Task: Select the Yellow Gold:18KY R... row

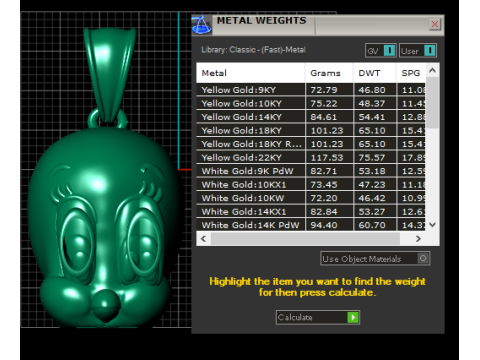Action: point(311,144)
